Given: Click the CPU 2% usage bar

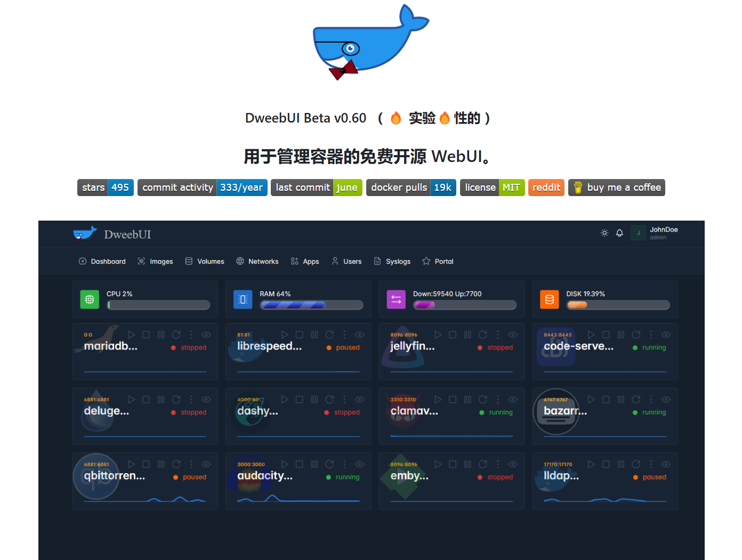Looking at the screenshot, I should [158, 305].
